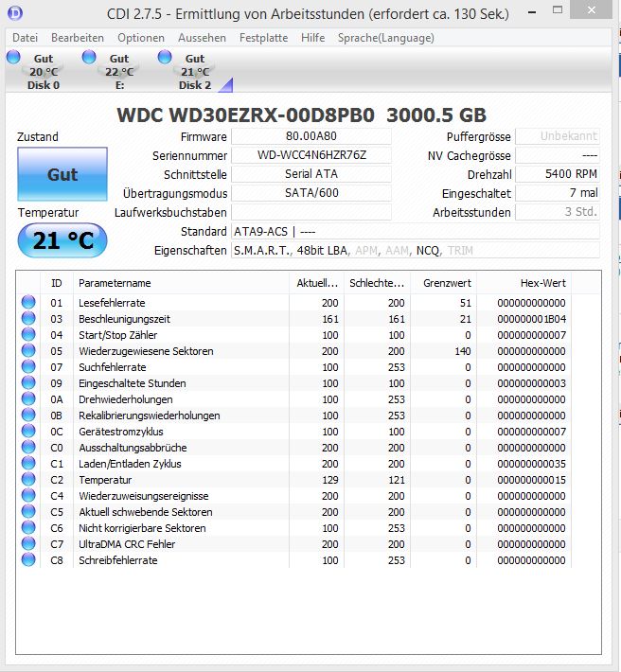621x672 pixels.
Task: Click status orb of Drehwiederholungen row
Action: point(28,398)
